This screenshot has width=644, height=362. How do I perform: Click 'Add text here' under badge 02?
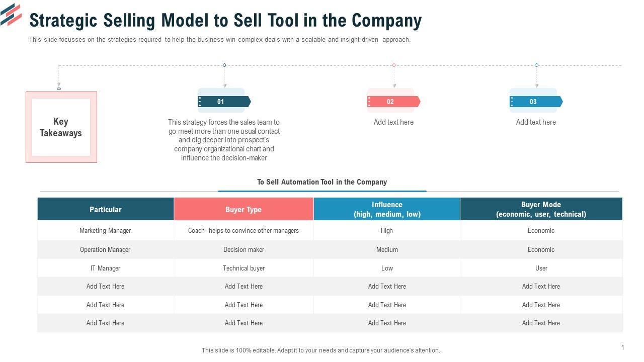393,122
